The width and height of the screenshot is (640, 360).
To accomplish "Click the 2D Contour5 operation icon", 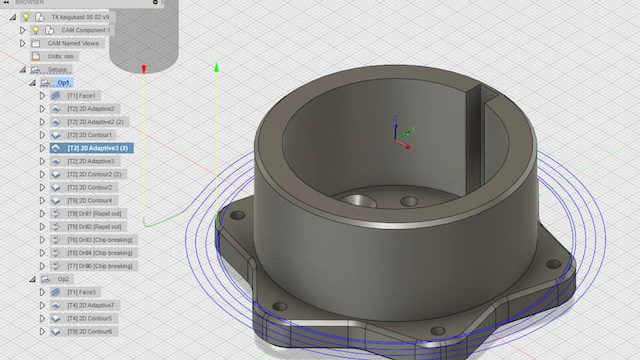I will pyautogui.click(x=56, y=318).
